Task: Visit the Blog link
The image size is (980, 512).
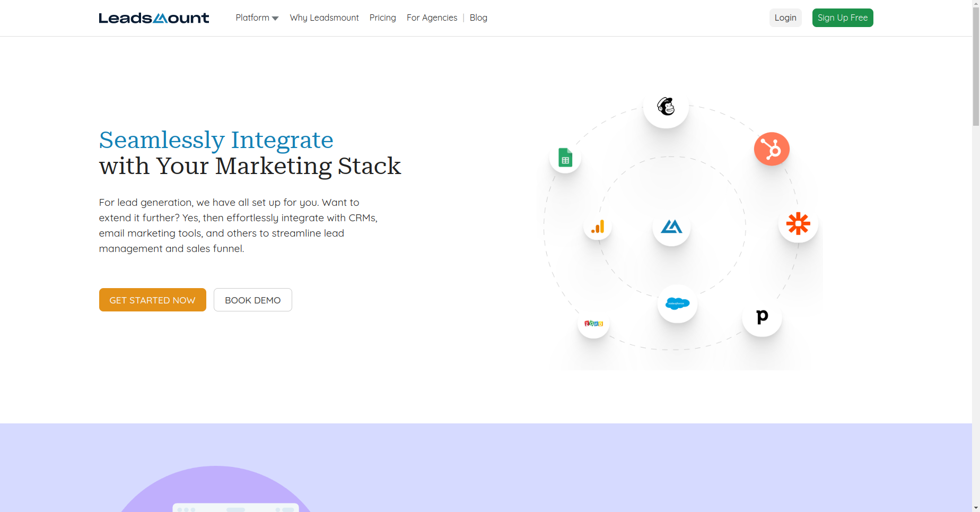Action: [478, 18]
